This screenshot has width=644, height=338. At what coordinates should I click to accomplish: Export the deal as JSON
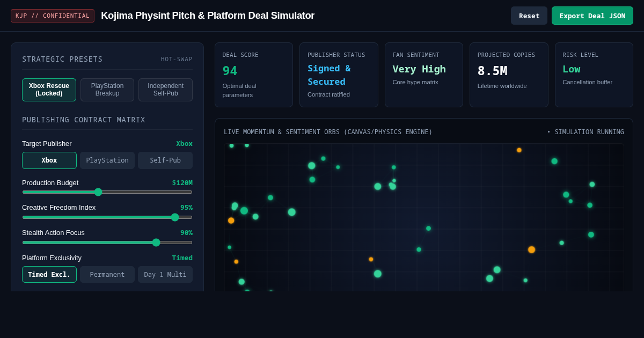coord(592,16)
